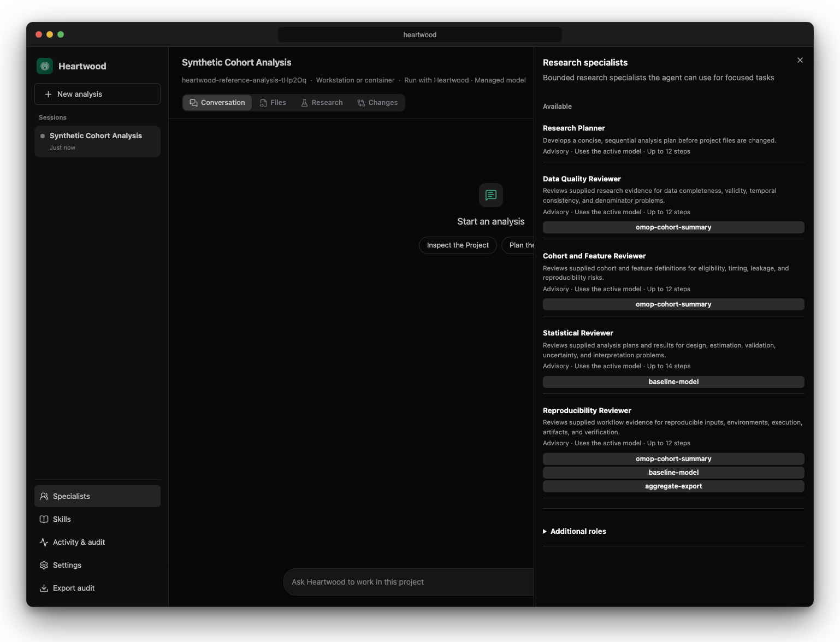Open the Research tab
This screenshot has width=840, height=642.
point(322,103)
